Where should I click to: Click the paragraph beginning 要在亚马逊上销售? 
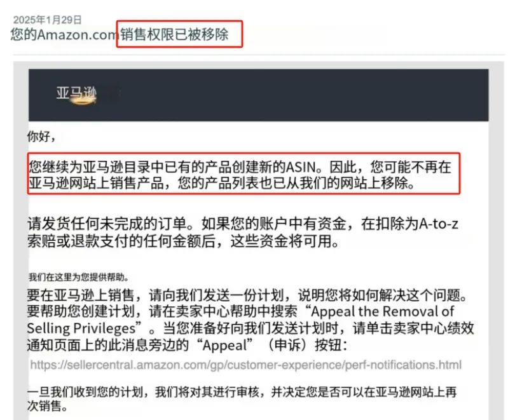click(251, 320)
